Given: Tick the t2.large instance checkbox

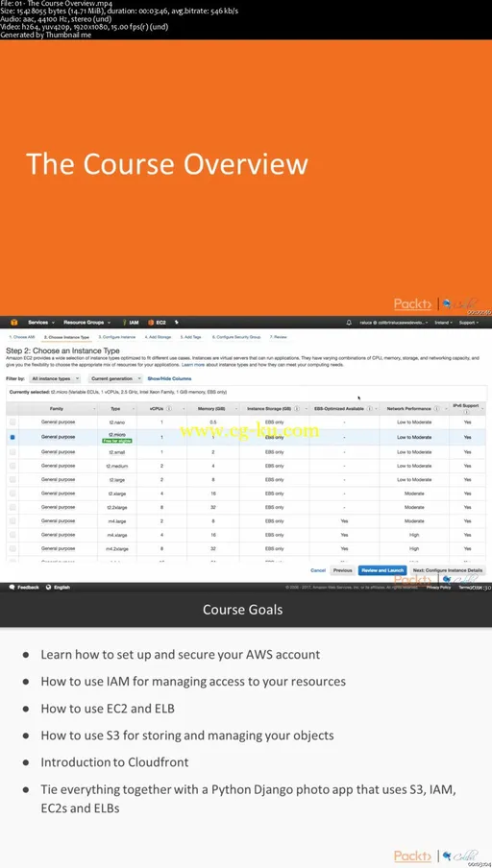Looking at the screenshot, I should tap(12, 479).
